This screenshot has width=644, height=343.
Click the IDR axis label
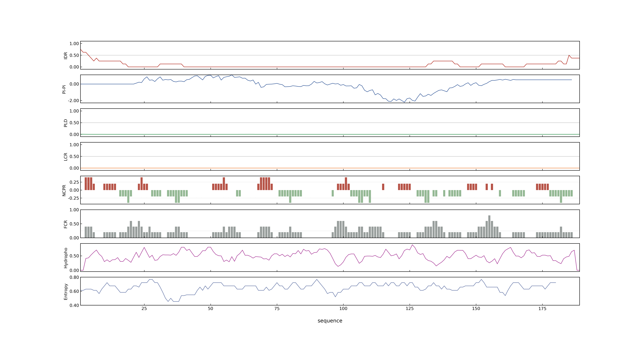(x=66, y=55)
